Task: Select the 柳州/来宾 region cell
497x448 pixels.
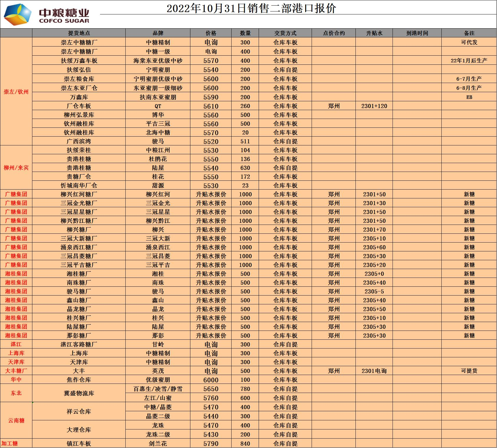Action: (16, 168)
